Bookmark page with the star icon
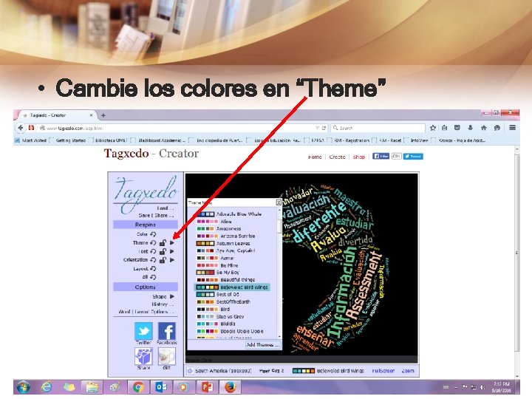The width and height of the screenshot is (532, 399). click(433, 128)
